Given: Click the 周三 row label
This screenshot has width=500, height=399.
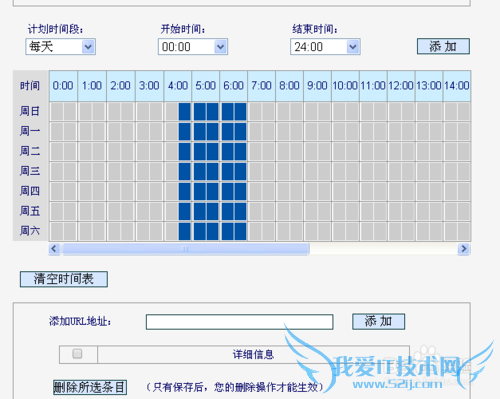Looking at the screenshot, I should (30, 171).
